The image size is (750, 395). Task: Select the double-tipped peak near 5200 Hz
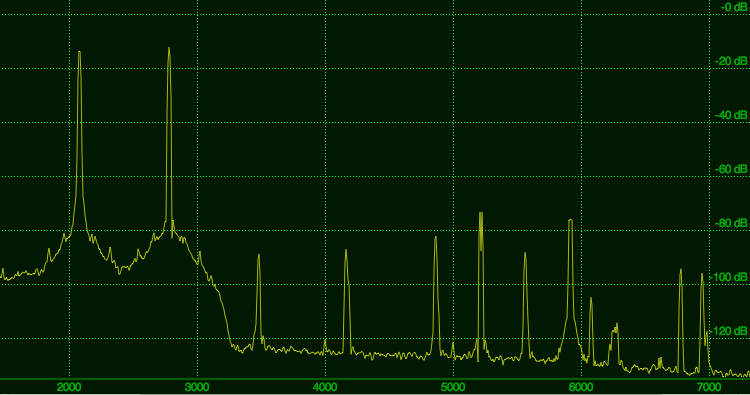[481, 214]
